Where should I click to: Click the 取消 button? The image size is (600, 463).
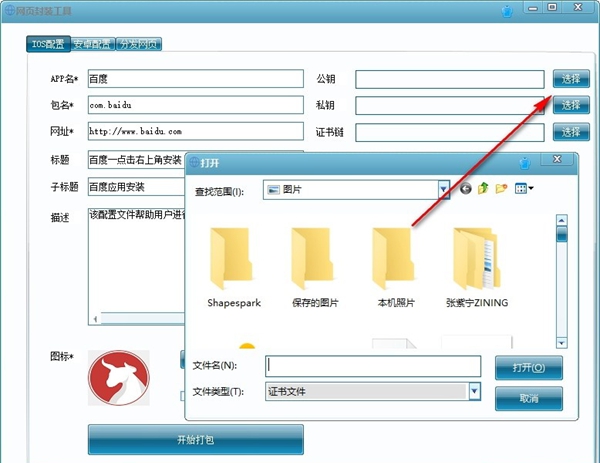(x=529, y=398)
